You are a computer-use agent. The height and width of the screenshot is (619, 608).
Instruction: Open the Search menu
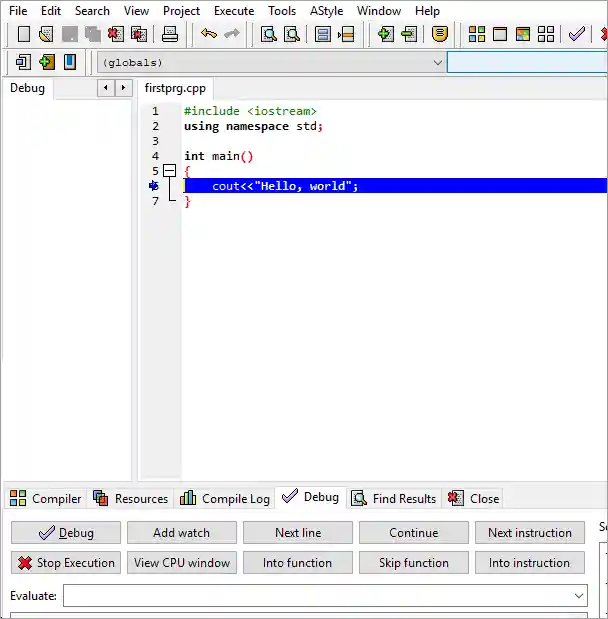(92, 11)
